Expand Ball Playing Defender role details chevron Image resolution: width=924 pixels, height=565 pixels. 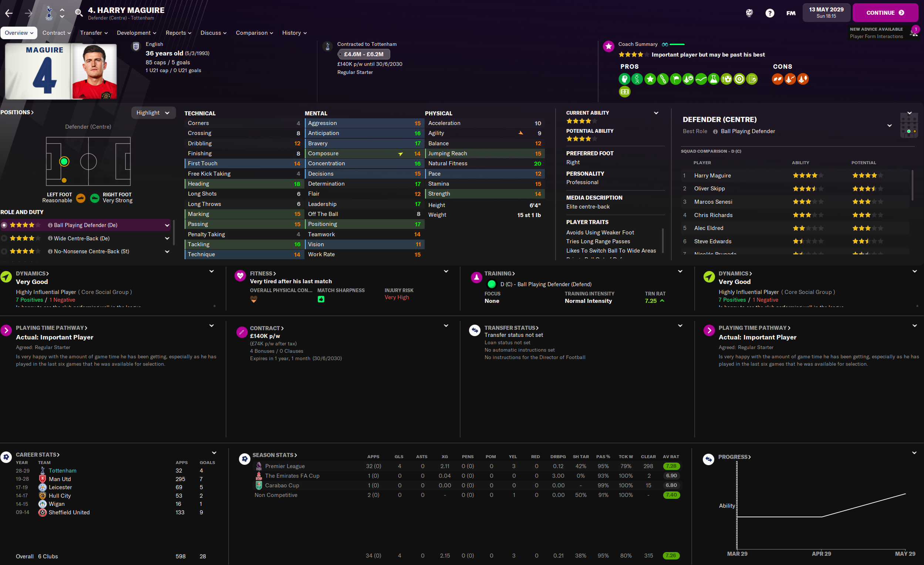point(167,225)
